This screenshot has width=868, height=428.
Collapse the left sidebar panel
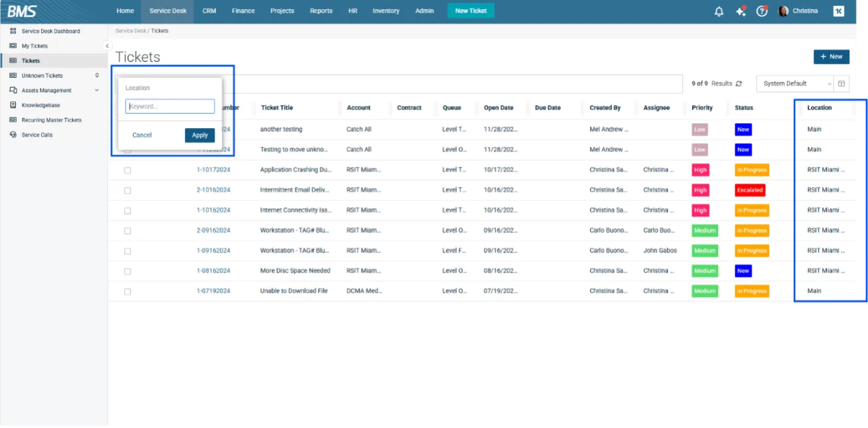[107, 46]
